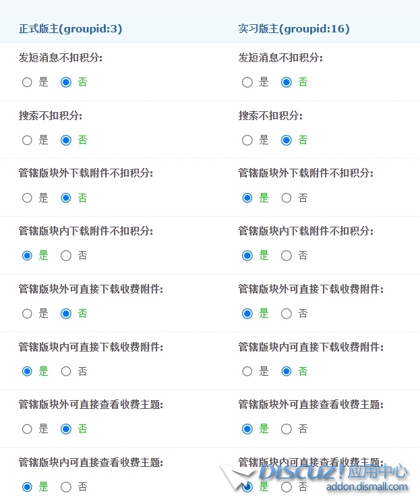Open the addon.dismall.com link
This screenshot has width=420, height=504.
click(x=367, y=487)
